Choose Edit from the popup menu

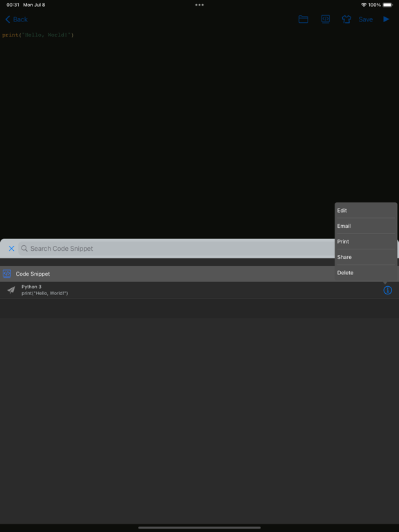tap(366, 211)
